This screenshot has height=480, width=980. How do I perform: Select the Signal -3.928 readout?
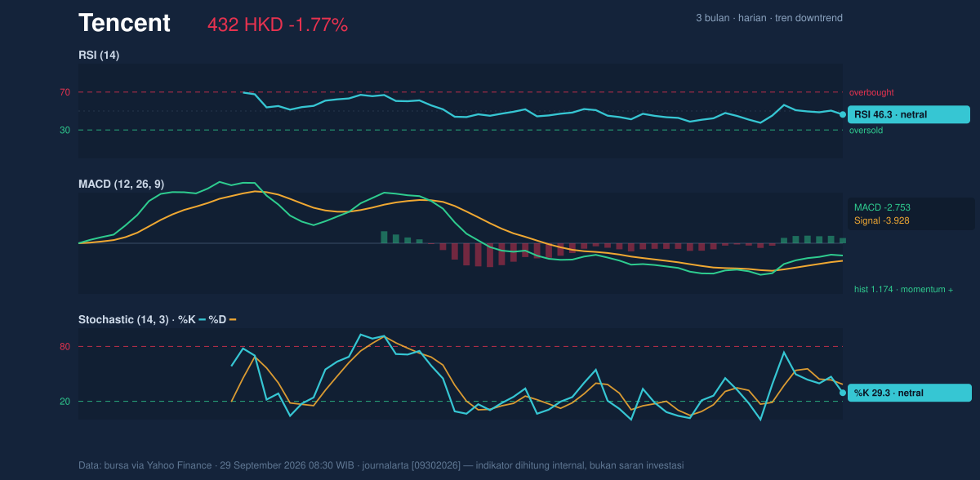point(882,220)
